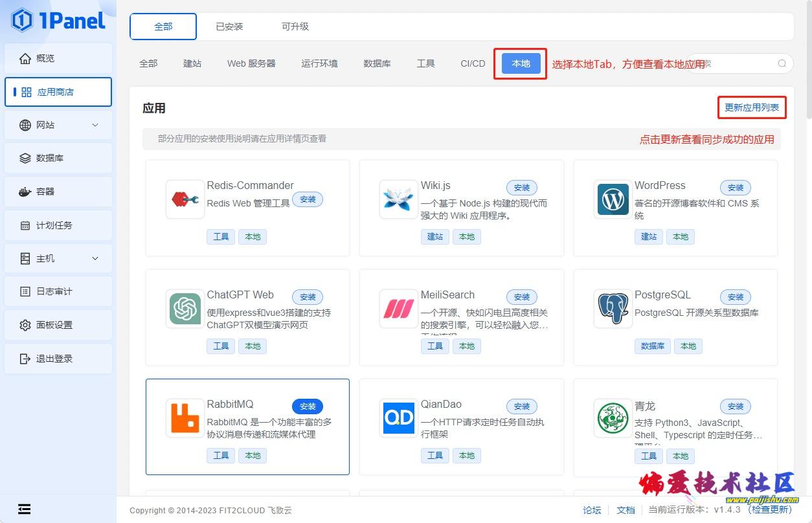Open the 论坛 footer link
The width and height of the screenshot is (812, 523).
tap(592, 510)
